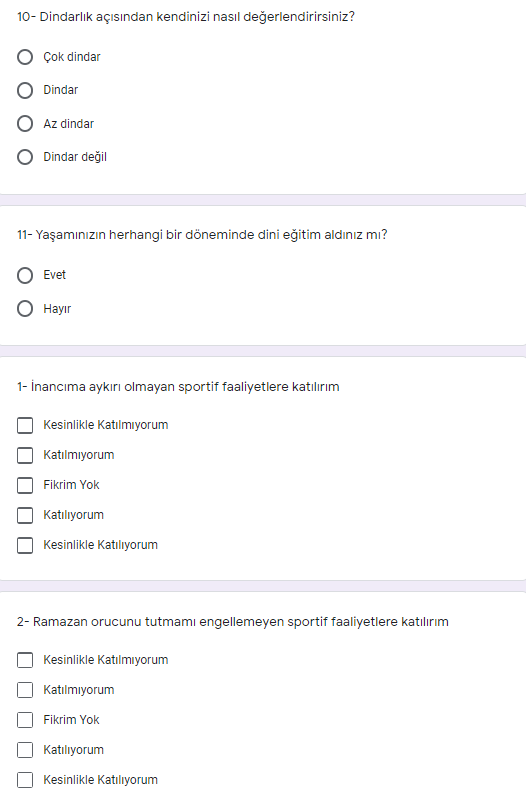Select 'Evet' for question 11
The width and height of the screenshot is (526, 805).
[x=25, y=275]
